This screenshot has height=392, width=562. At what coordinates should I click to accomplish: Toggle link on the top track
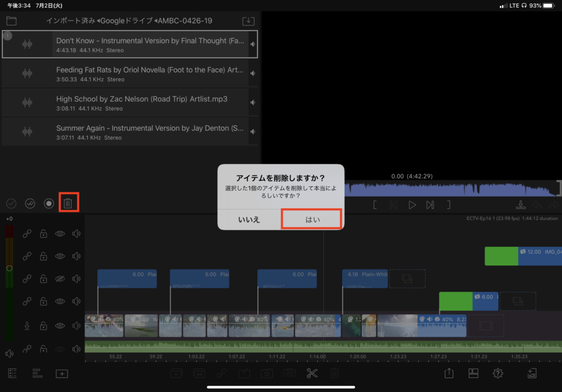[27, 234]
